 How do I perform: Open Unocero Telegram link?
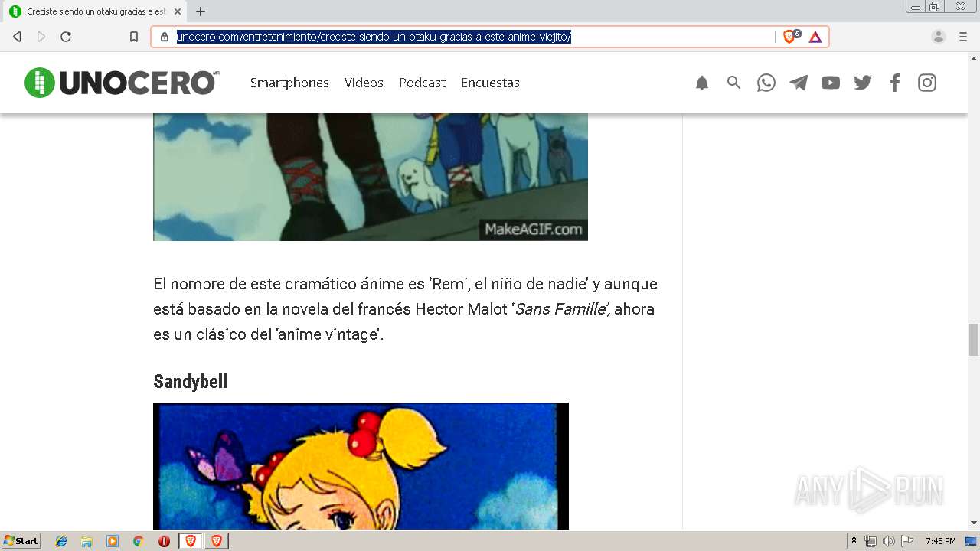pos(799,83)
